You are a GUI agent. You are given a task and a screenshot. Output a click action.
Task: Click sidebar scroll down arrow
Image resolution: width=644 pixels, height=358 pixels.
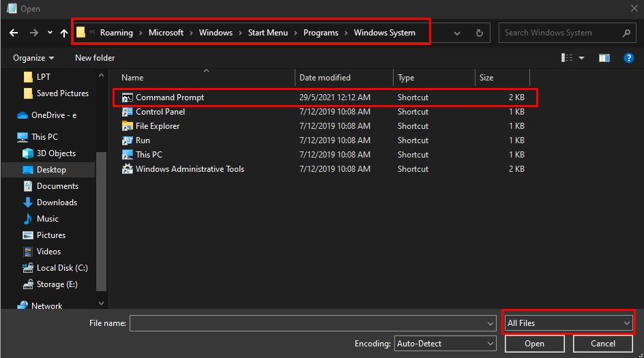[x=101, y=303]
